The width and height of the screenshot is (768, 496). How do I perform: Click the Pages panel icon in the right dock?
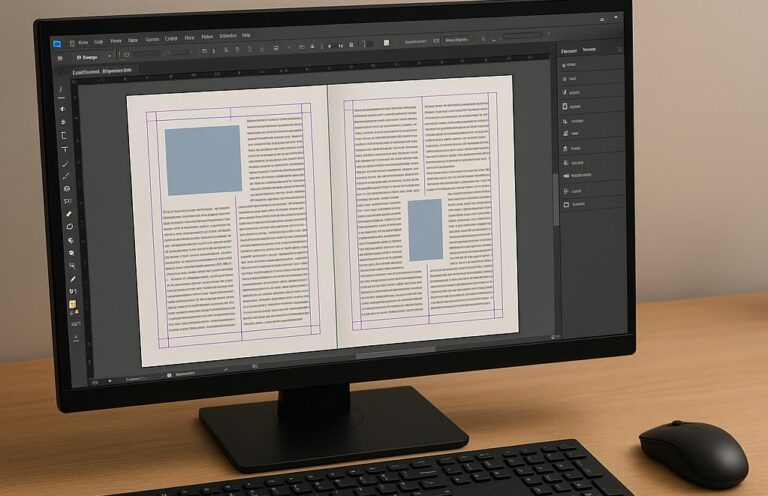tap(566, 106)
